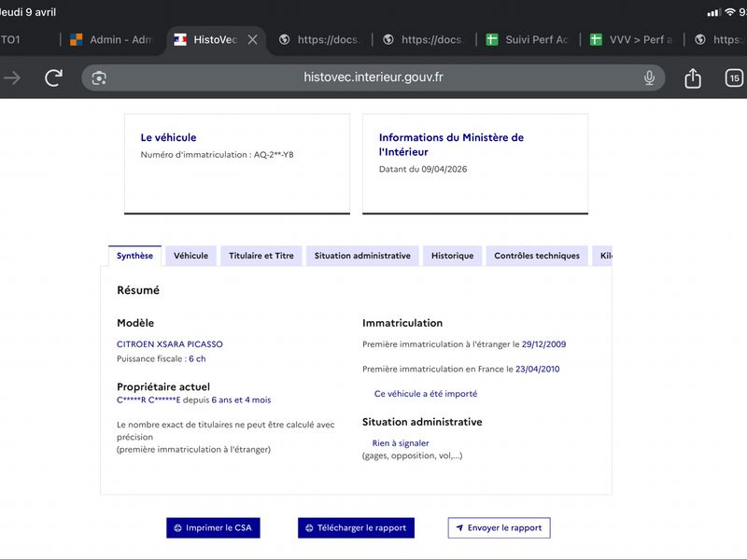747x560 pixels.
Task: Close the HistoVec browser tab
Action: (x=253, y=40)
